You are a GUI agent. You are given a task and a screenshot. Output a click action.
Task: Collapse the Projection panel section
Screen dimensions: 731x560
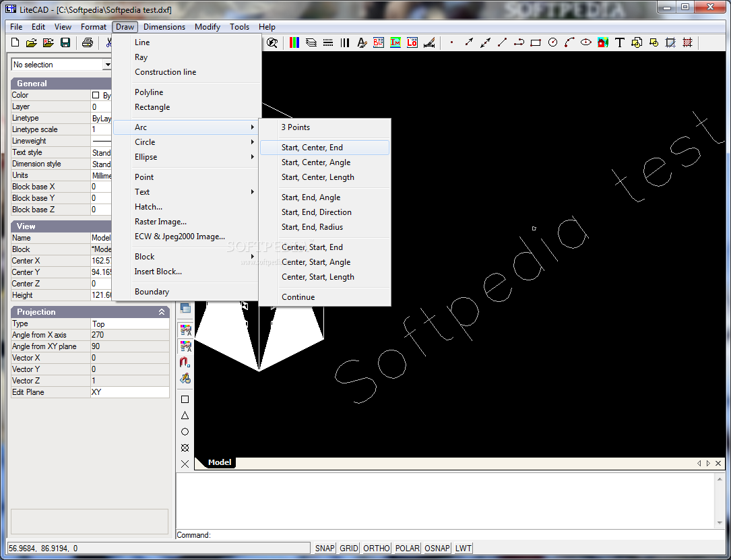click(x=162, y=312)
